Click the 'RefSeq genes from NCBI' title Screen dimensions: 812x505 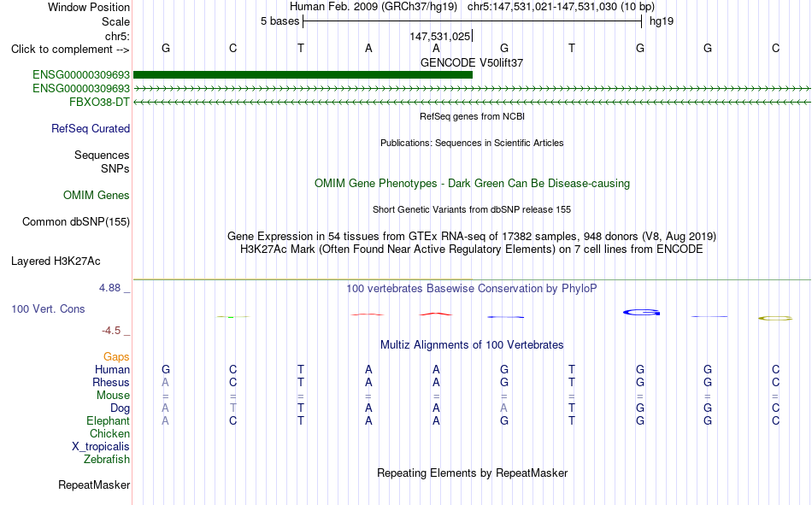coord(472,116)
